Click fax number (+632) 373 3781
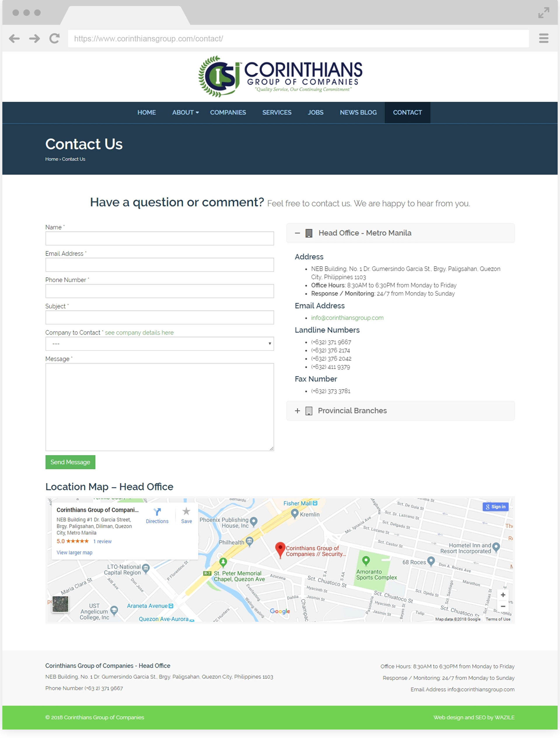 click(331, 391)
